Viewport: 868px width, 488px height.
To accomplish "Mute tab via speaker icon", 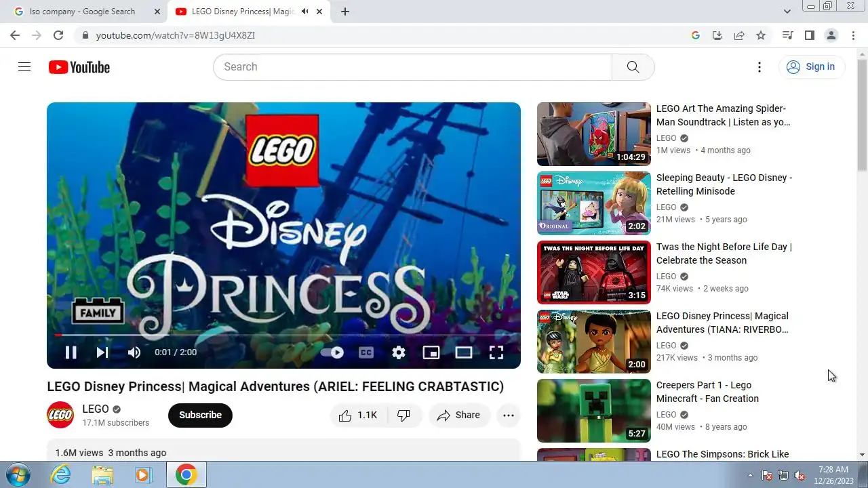I will coord(305,12).
